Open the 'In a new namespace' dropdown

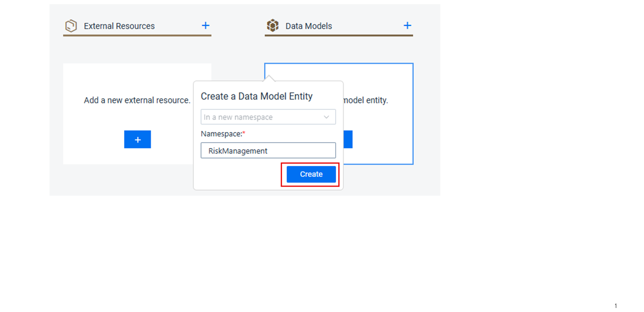tap(268, 117)
